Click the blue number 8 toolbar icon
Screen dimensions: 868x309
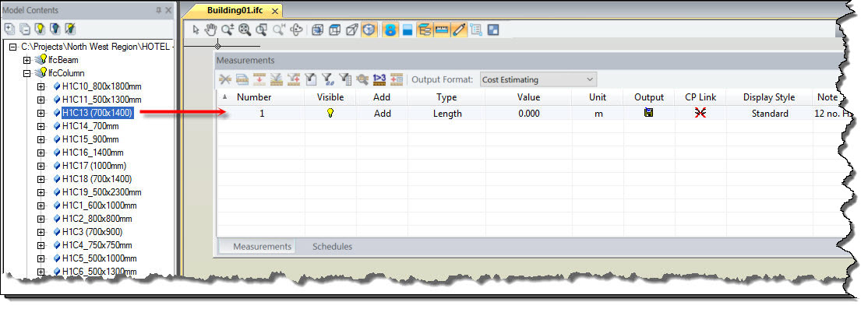pos(390,30)
